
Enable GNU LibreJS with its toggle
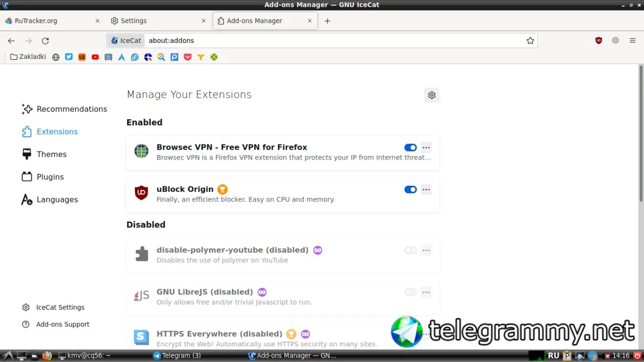coord(411,292)
